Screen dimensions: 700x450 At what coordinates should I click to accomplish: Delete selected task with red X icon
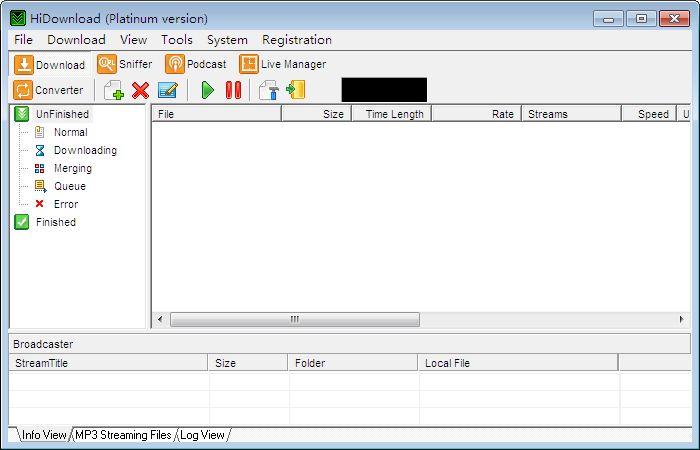pos(141,90)
